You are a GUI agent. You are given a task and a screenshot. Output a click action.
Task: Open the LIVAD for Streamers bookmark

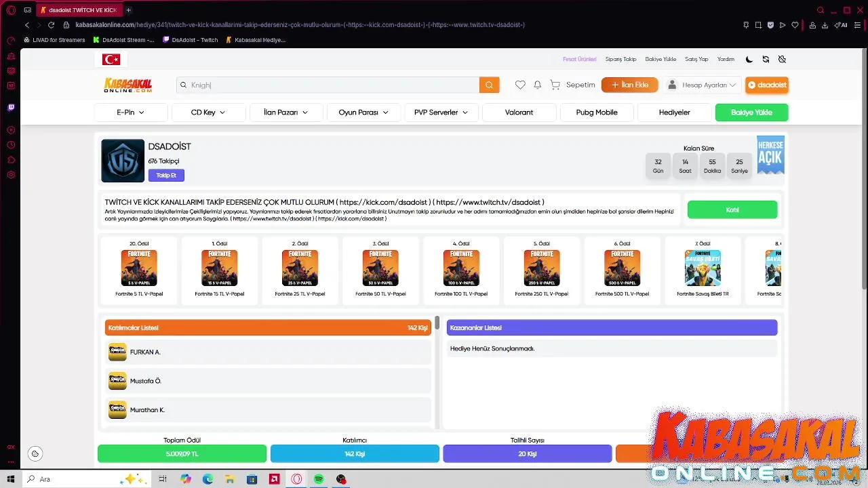[54, 40]
